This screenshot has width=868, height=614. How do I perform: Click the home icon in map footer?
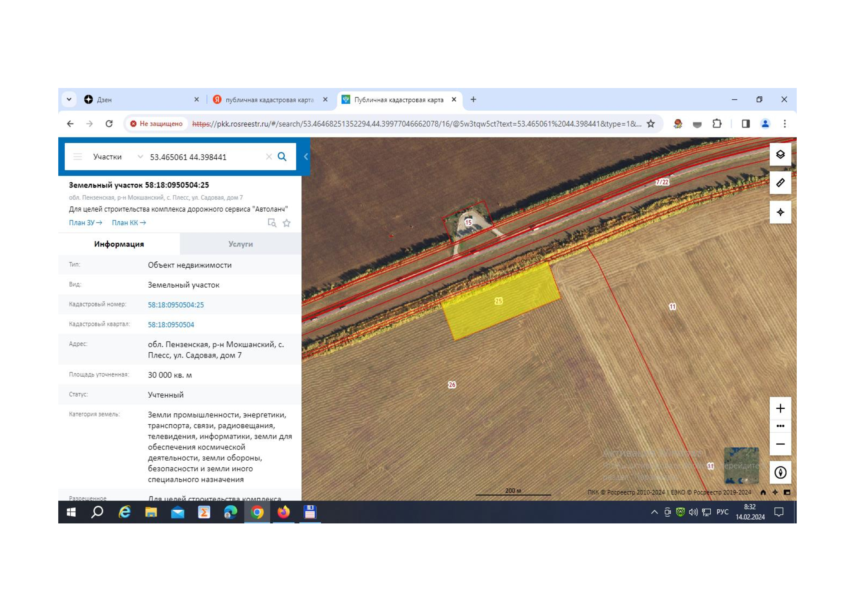point(763,493)
